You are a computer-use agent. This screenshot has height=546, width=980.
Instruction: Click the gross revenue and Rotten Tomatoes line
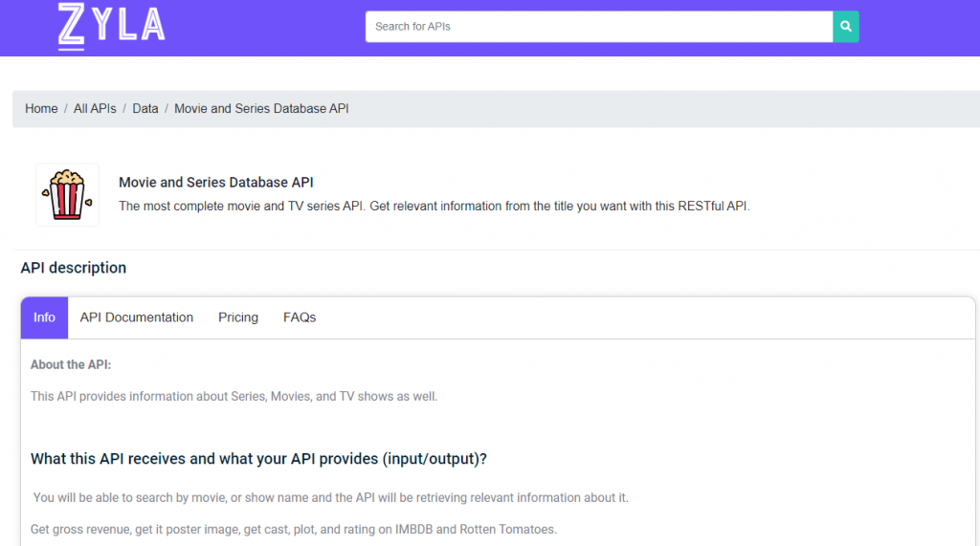(x=293, y=530)
